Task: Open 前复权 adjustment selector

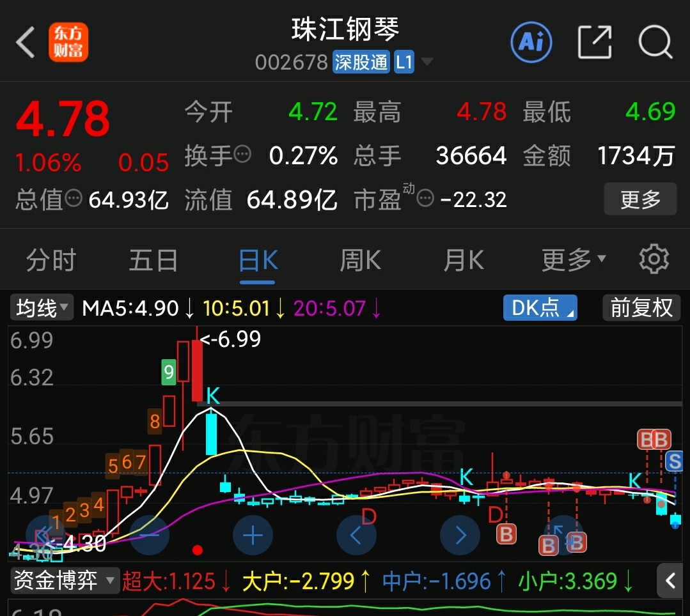Action: 641,307
